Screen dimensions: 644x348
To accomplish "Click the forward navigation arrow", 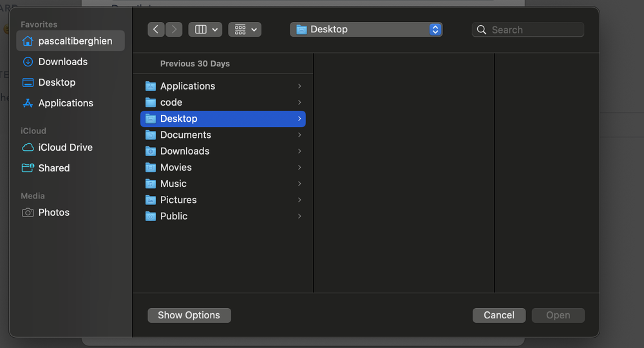I will pos(174,30).
